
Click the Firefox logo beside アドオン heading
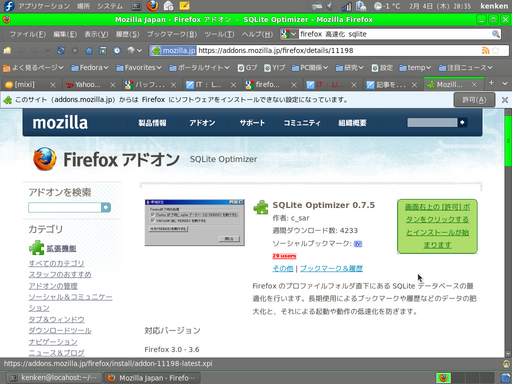[x=45, y=159]
